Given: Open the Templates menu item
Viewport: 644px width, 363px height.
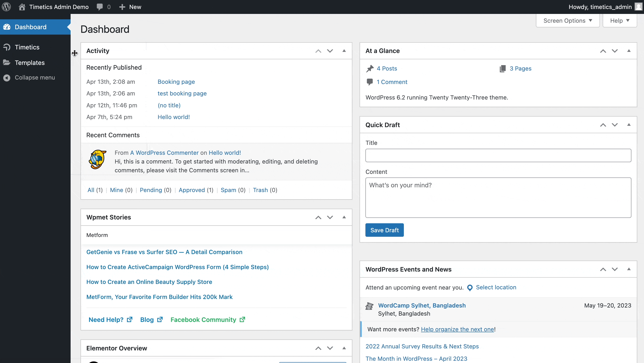Looking at the screenshot, I should coord(30,62).
